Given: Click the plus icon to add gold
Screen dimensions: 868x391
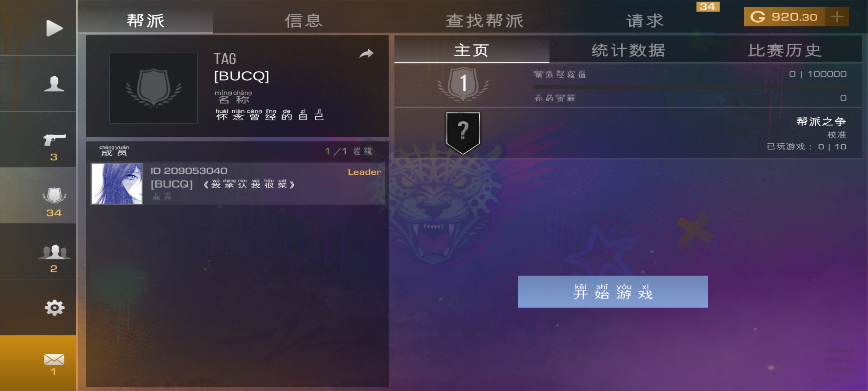Looking at the screenshot, I should 837,17.
